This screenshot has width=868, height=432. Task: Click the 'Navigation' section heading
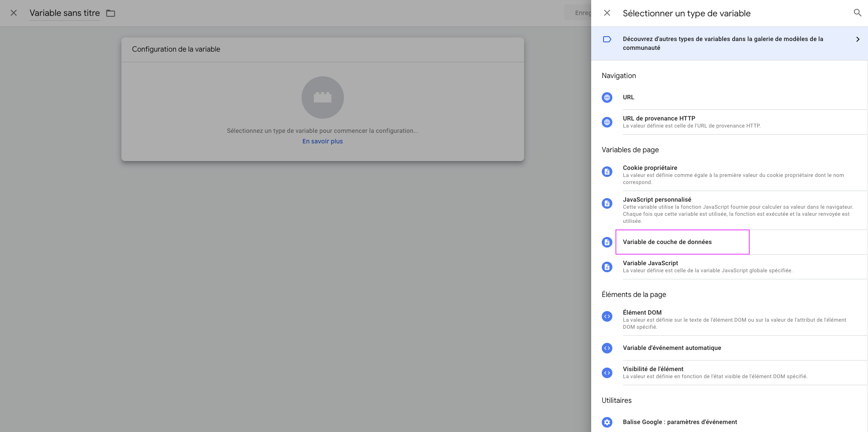(x=619, y=75)
